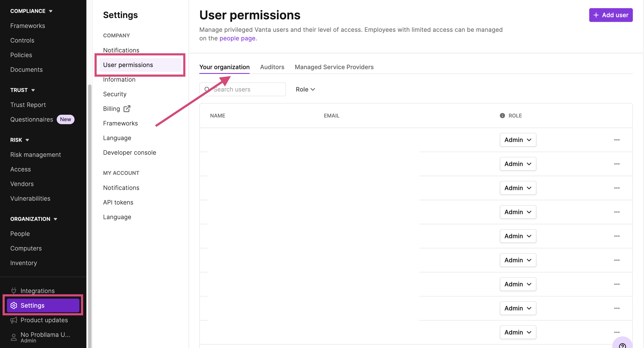Open the seventh row's Admin role dropdown
This screenshot has height=348, width=644.
point(518,284)
